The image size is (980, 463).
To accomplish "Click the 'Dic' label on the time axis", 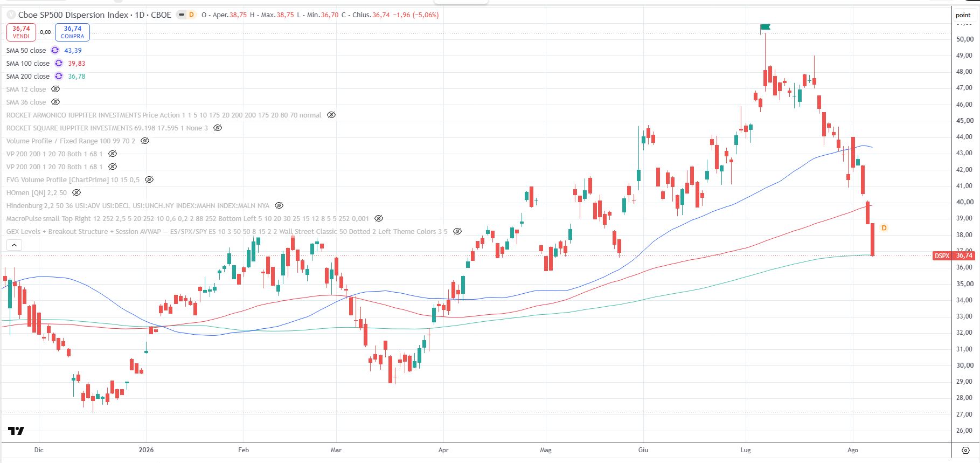I will click(x=38, y=450).
